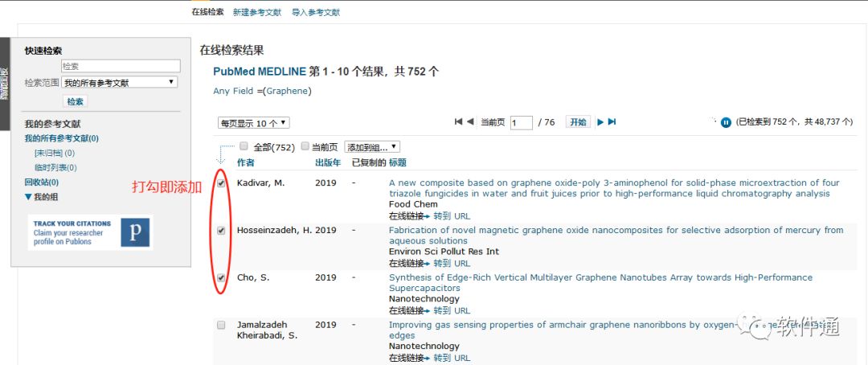The height and width of the screenshot is (365, 868).
Task: Open the graphene oxide-poly 3-aminophenol article title
Action: (614, 188)
